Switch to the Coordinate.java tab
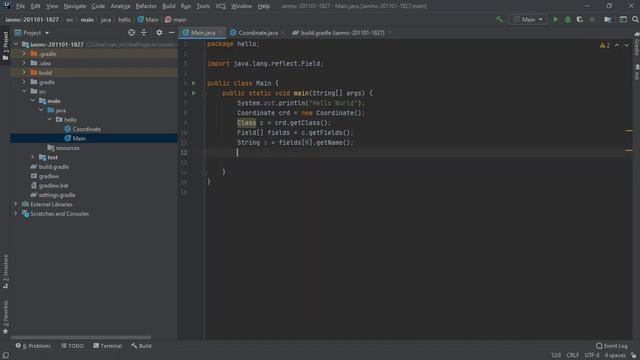 pos(258,33)
